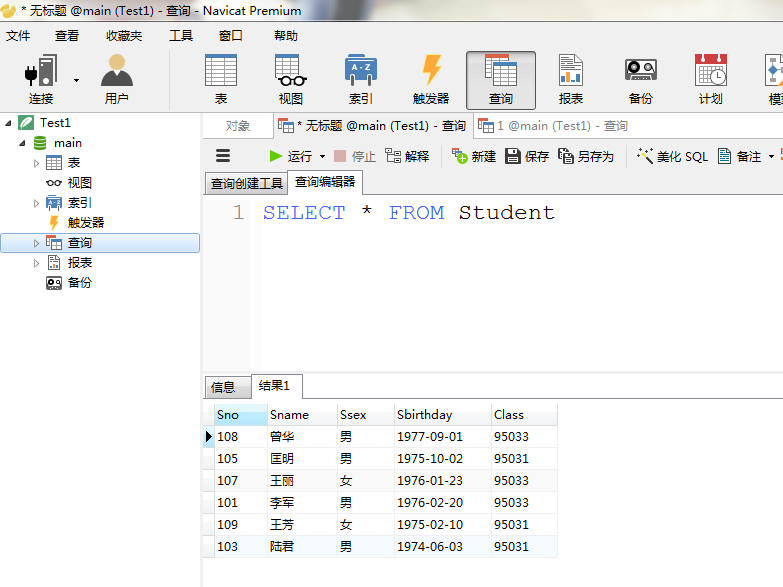Image resolution: width=783 pixels, height=587 pixels.
Task: Click the green 运行 (Run) button
Action: [291, 156]
